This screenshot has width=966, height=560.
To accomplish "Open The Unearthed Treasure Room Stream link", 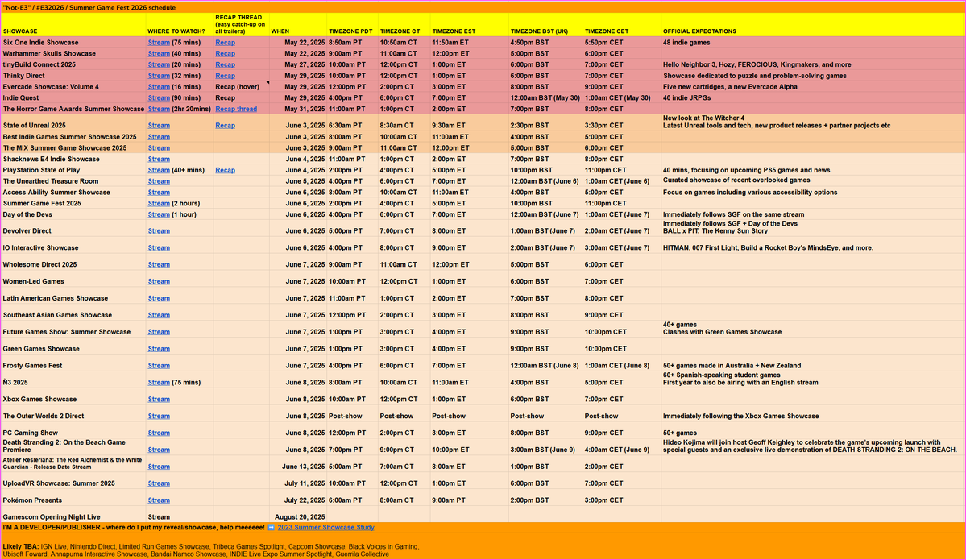I will [x=159, y=181].
